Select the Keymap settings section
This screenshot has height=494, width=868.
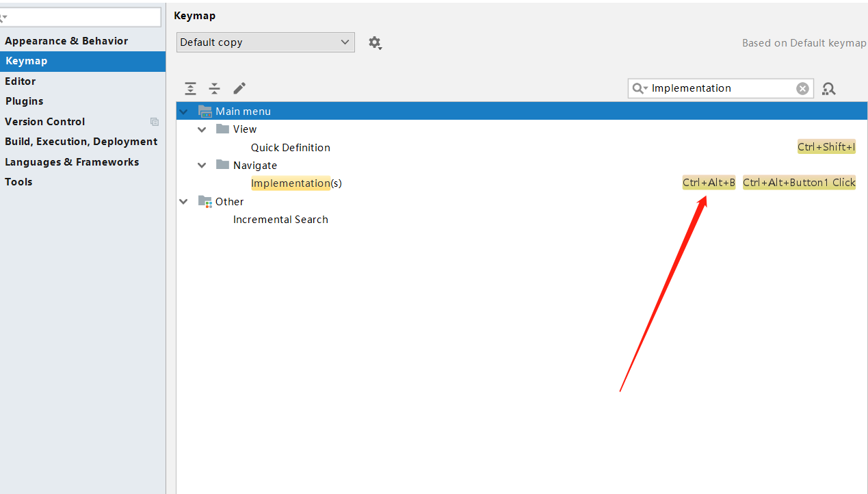[x=83, y=61]
